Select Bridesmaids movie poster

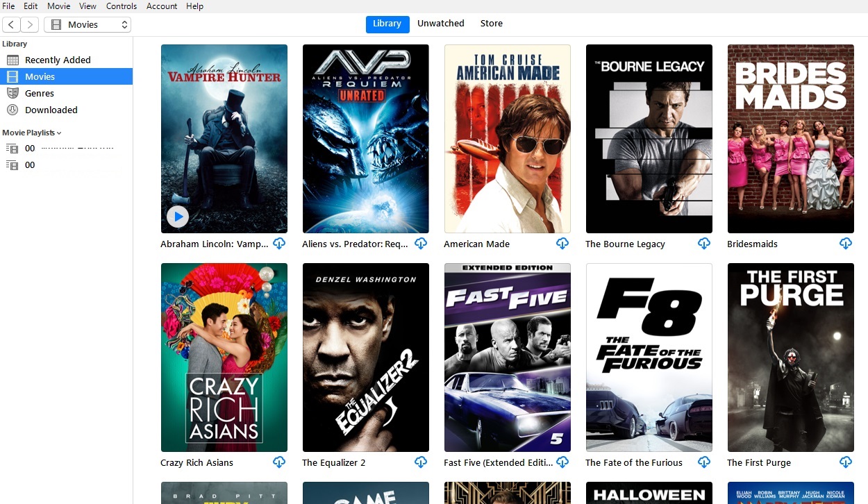(x=791, y=139)
